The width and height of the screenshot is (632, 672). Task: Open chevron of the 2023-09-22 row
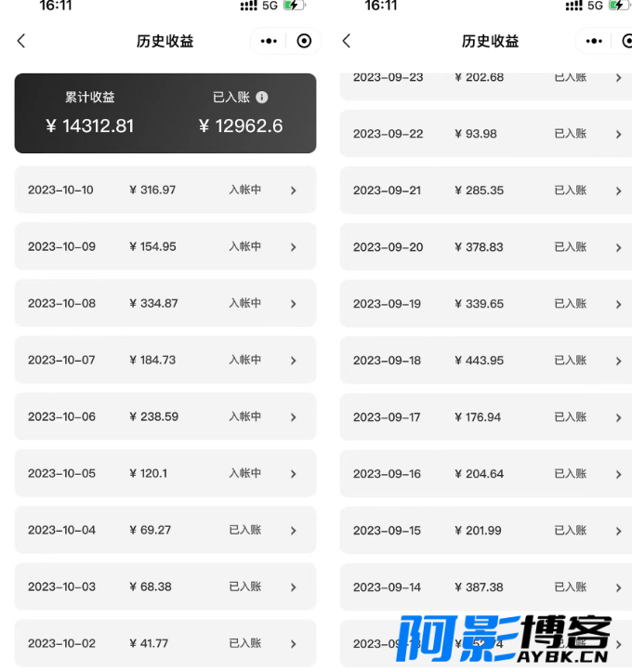tap(618, 134)
